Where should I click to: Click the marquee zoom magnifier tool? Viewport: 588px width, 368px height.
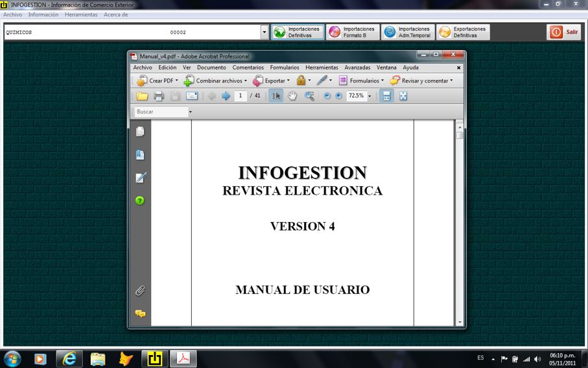[309, 96]
